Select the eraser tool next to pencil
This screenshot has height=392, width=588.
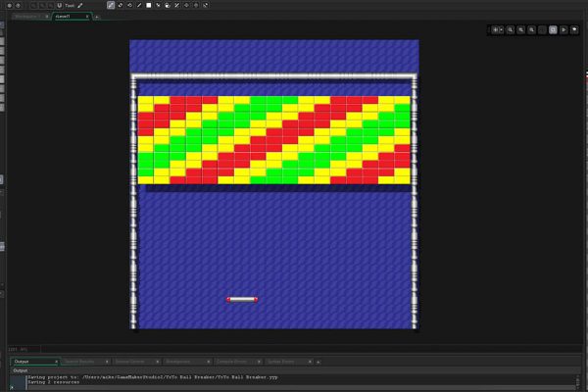(x=121, y=5)
